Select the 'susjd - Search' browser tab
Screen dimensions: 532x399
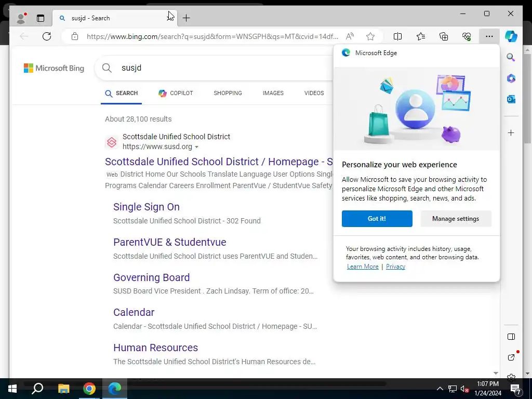tap(114, 18)
